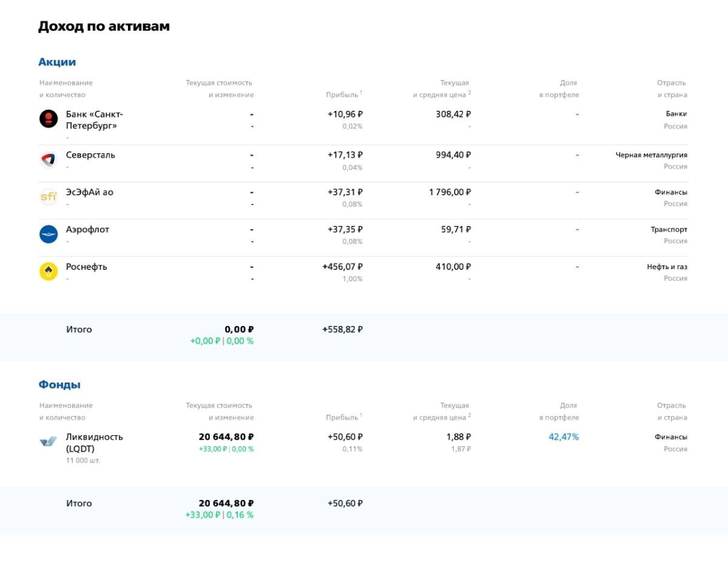The image size is (728, 562).
Task: Select the ЭсЭфАй ао stock name
Action: [89, 192]
